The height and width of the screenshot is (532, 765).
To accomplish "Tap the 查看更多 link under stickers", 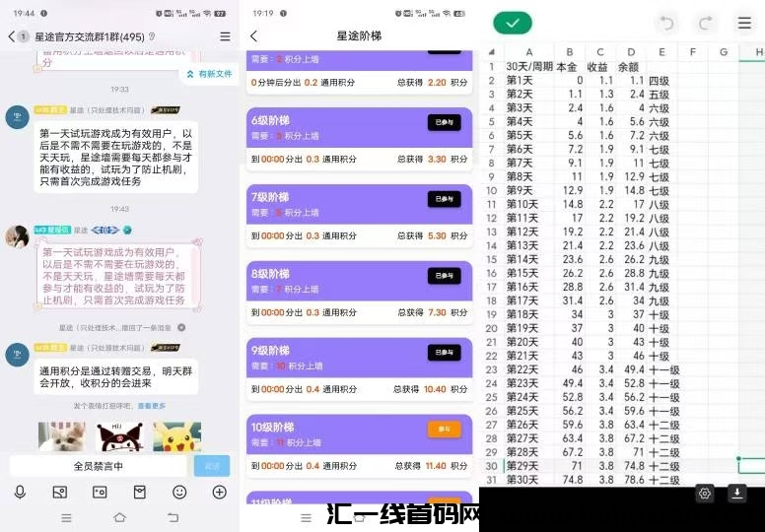I will pos(151,406).
